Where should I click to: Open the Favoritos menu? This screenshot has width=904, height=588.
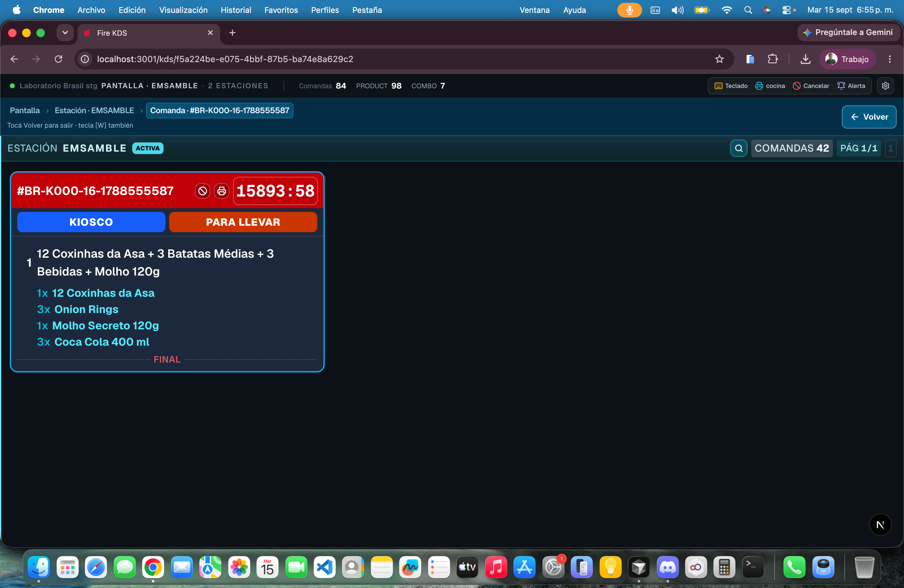point(281,10)
